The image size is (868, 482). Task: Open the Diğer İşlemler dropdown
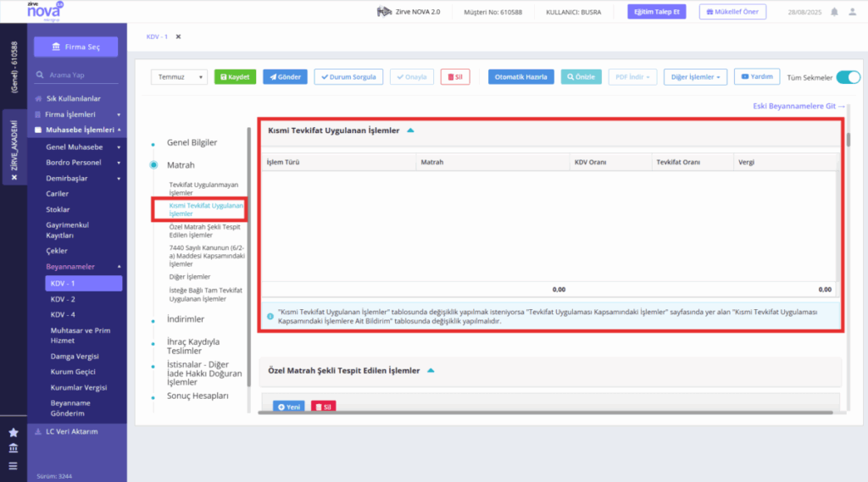[x=695, y=77]
